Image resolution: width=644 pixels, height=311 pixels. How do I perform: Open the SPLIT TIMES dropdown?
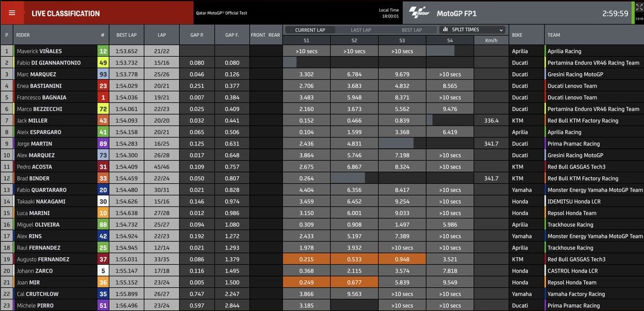[x=472, y=30]
